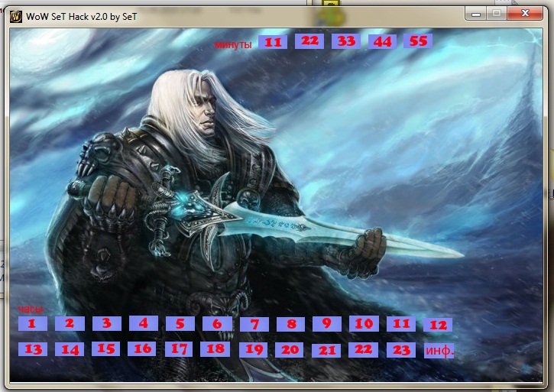This screenshot has height=392, width=554.
Task: Click the hour 9 button
Action: [x=327, y=323]
